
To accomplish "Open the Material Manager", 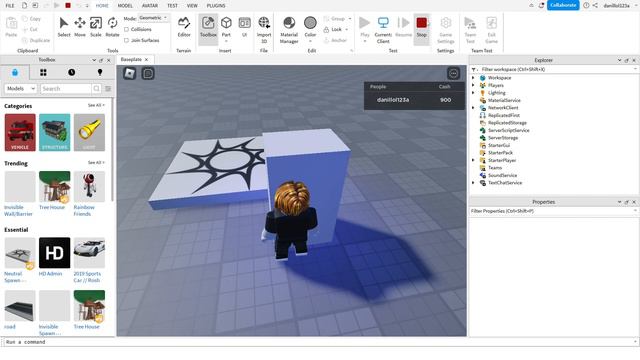I will (x=289, y=29).
